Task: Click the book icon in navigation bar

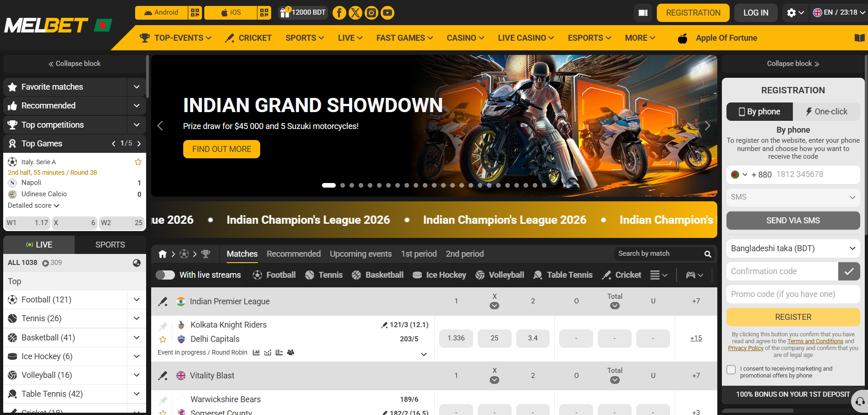Action: point(860,38)
